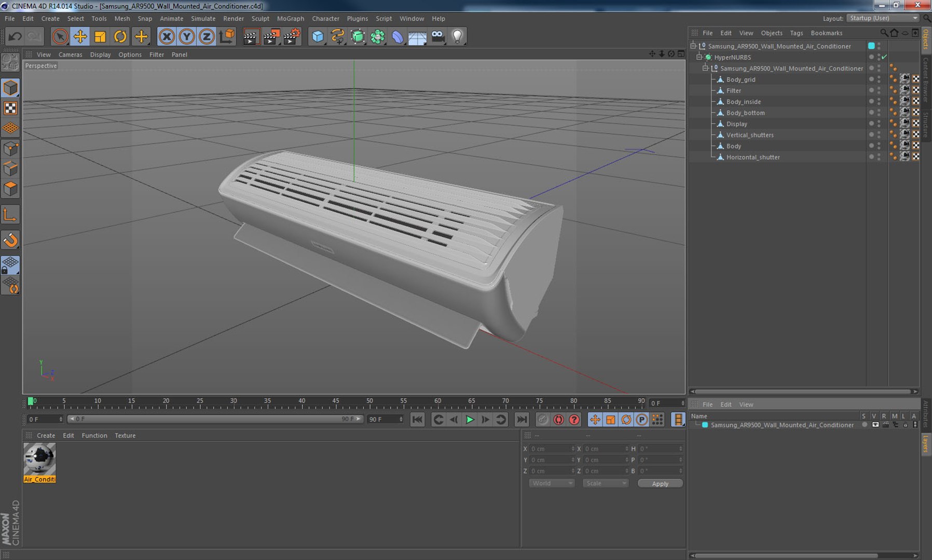The image size is (932, 560).
Task: Open the MoGraph menu
Action: point(290,18)
